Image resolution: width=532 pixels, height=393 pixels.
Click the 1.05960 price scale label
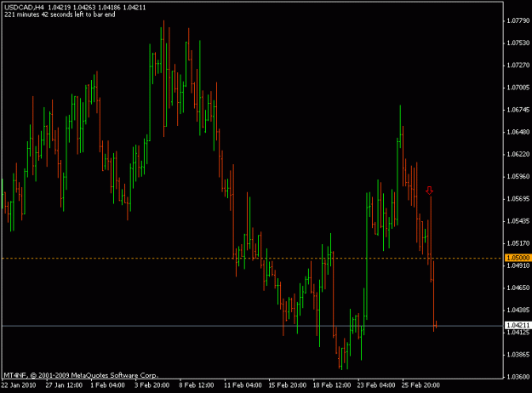(518, 177)
